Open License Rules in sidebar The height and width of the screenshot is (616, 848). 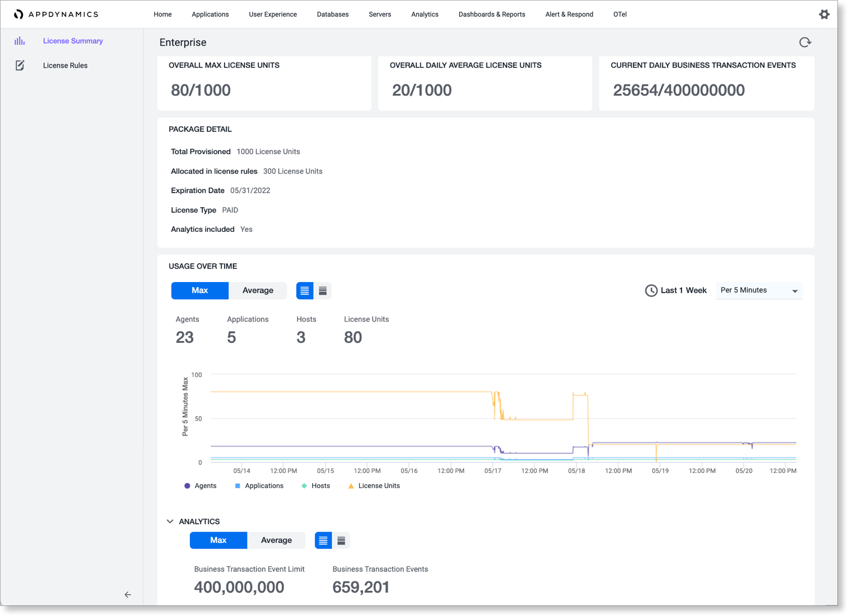point(65,65)
